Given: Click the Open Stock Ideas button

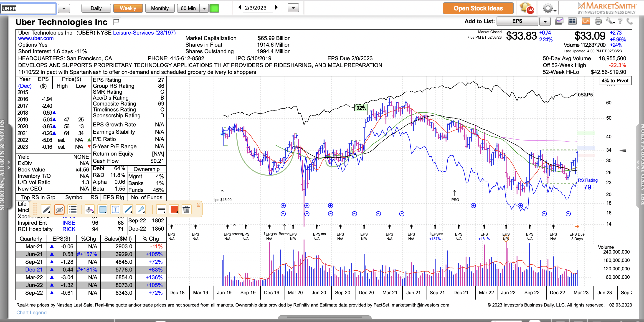Looking at the screenshot, I should click(478, 8).
